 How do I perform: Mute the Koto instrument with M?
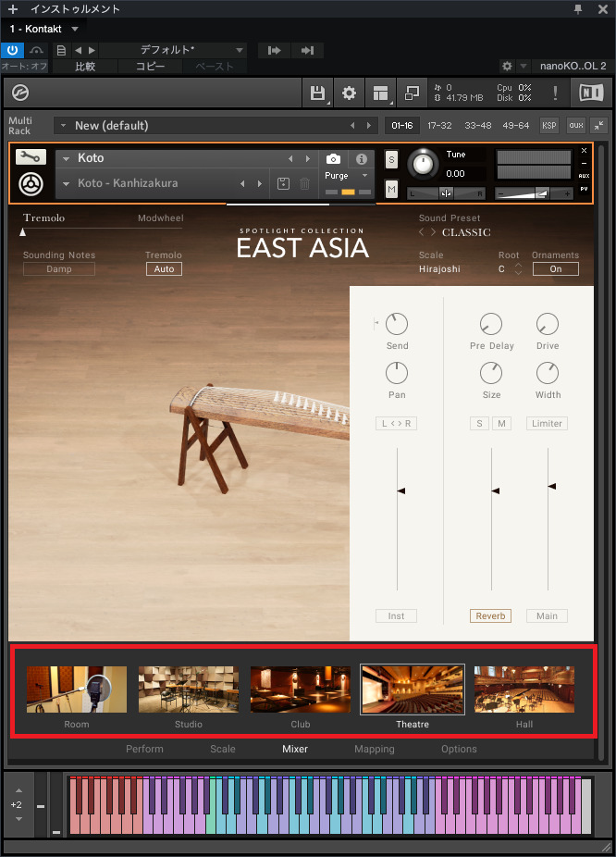click(391, 190)
